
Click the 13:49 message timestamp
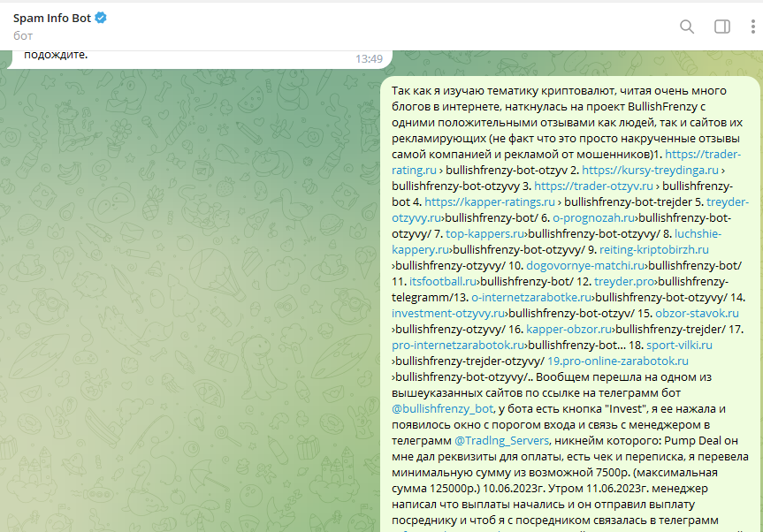[x=369, y=59]
